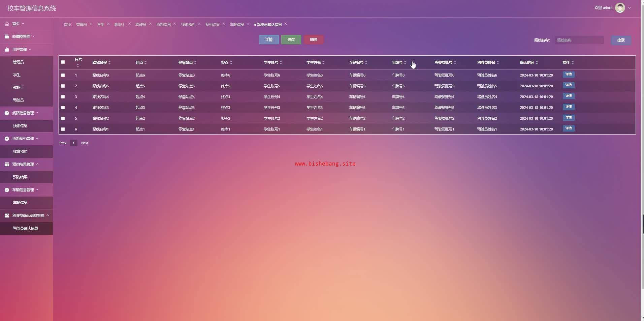Open 详情 for the 路线名称6 row
644x321 pixels.
pos(569,75)
